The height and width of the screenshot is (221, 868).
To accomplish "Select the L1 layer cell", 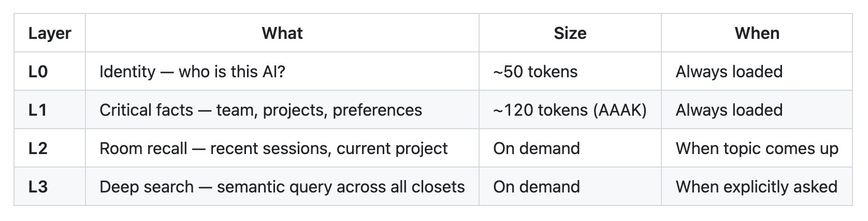I will [x=38, y=110].
